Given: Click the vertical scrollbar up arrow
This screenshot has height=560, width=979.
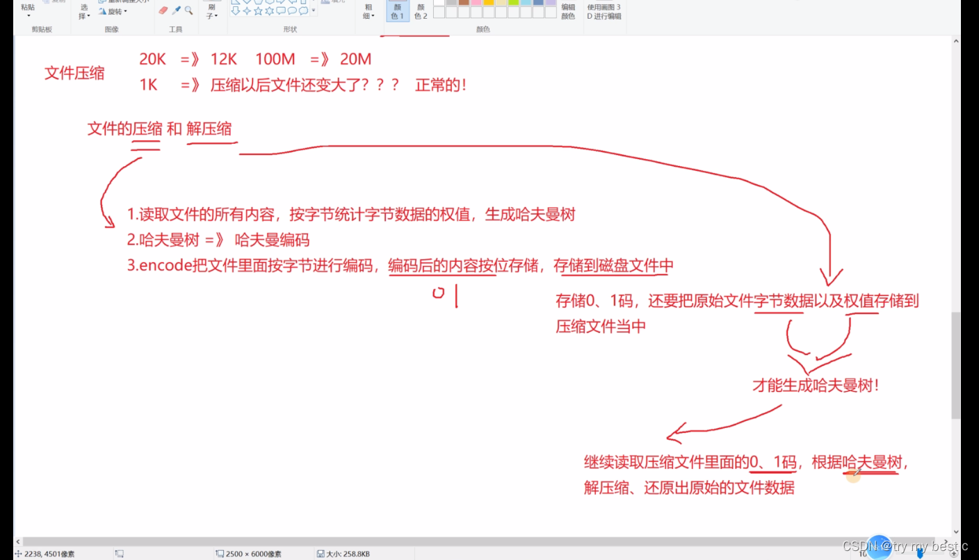Looking at the screenshot, I should click(x=956, y=41).
